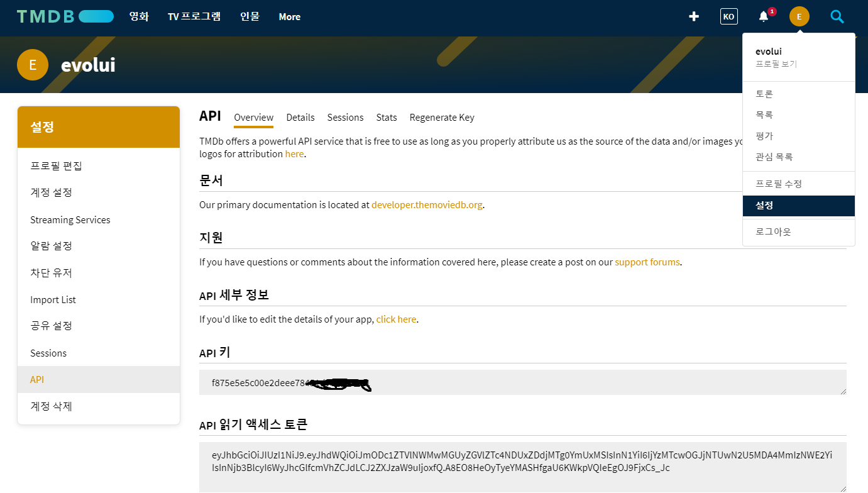Viewport: 868px width, 493px height.
Task: Click the 'click here' app details link
Action: point(396,319)
